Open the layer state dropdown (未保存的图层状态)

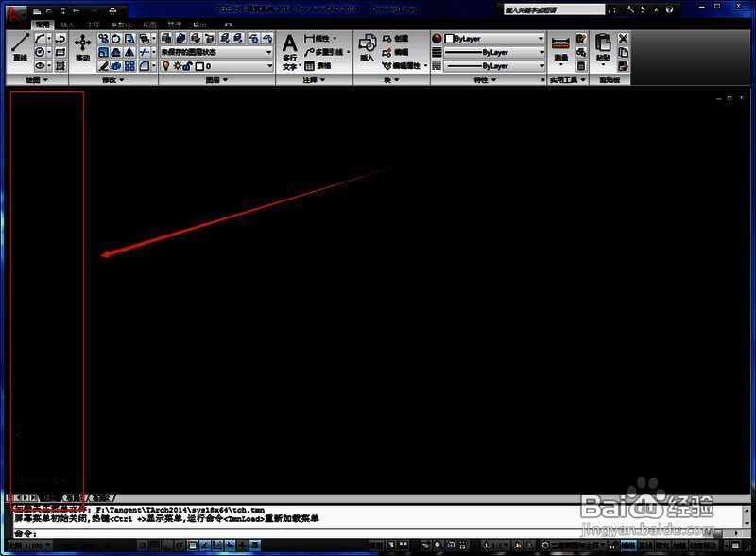pos(216,52)
